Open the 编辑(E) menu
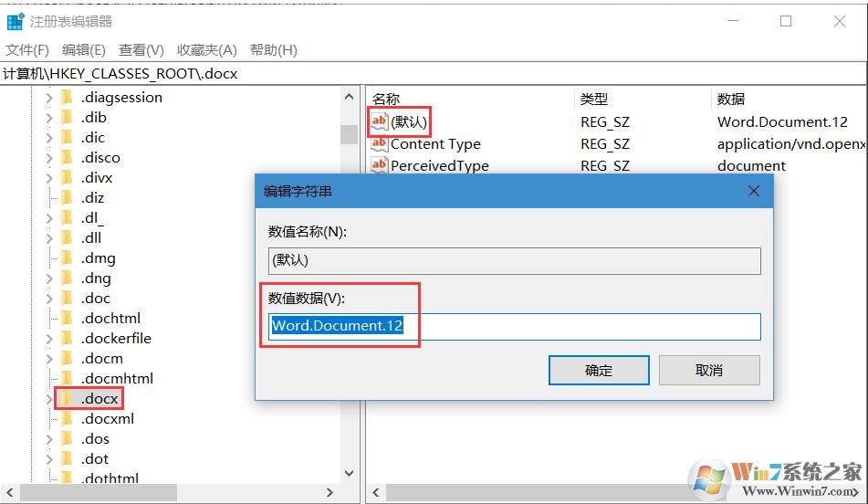 coord(84,50)
